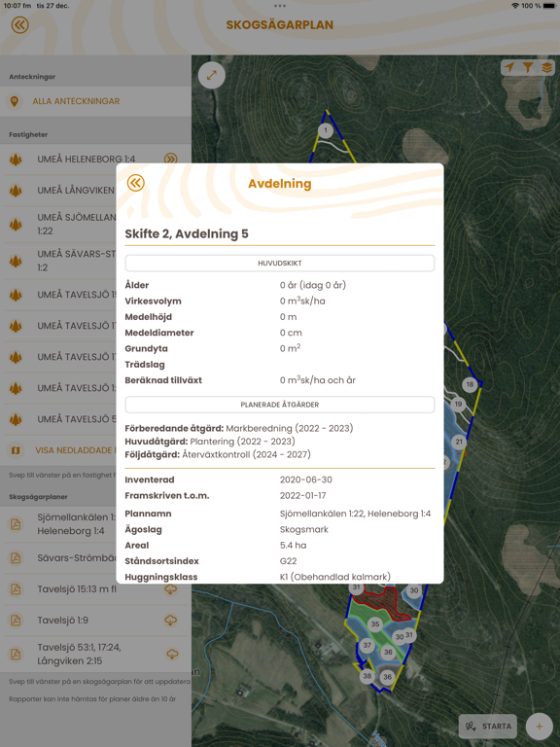Select map compartment marker 35
Viewport: 560px width, 747px height.
(375, 624)
